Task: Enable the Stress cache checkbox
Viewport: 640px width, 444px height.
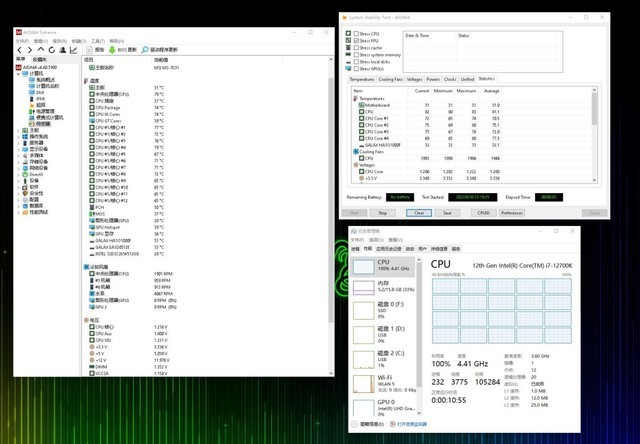Action: pos(356,47)
